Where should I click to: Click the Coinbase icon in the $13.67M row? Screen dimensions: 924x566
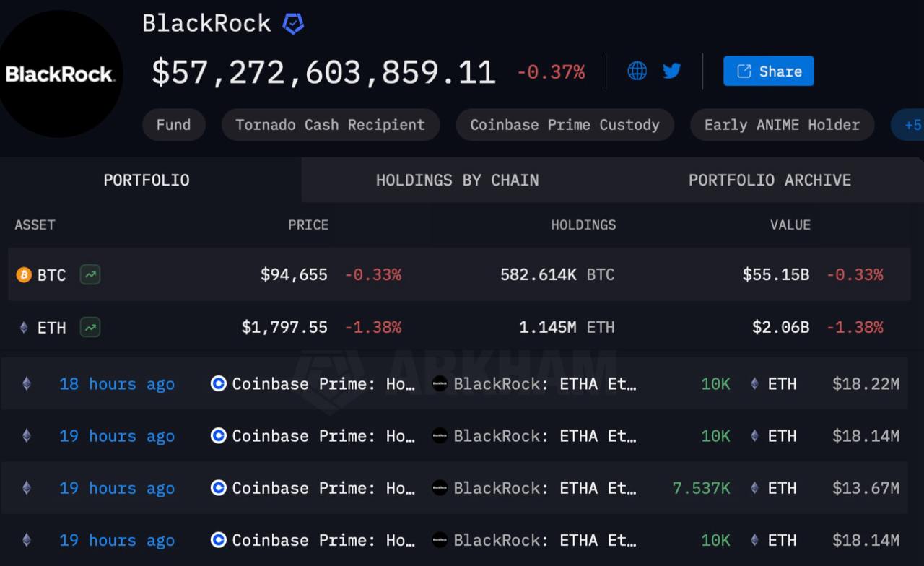click(219, 488)
